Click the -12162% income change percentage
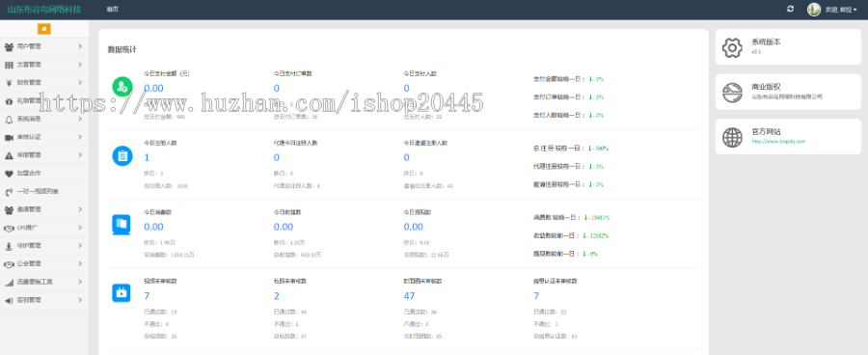 click(596, 236)
